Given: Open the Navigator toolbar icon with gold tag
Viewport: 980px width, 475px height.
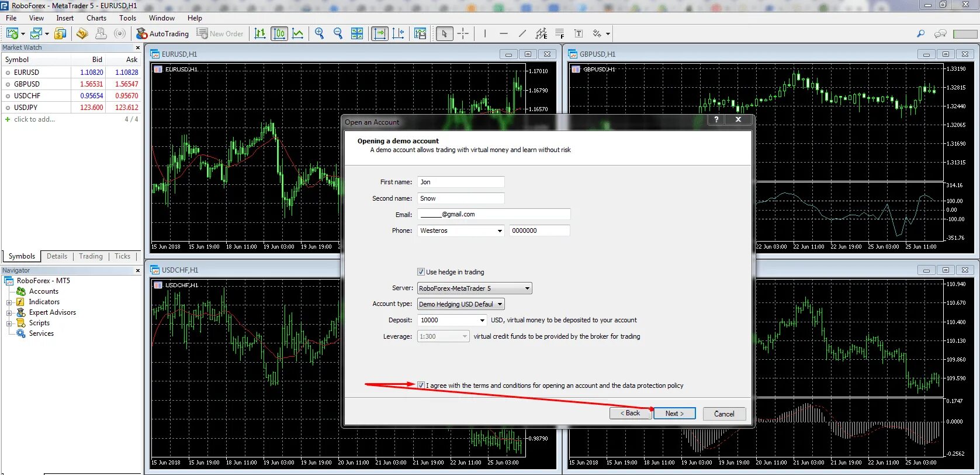Looking at the screenshot, I should pyautogui.click(x=82, y=34).
